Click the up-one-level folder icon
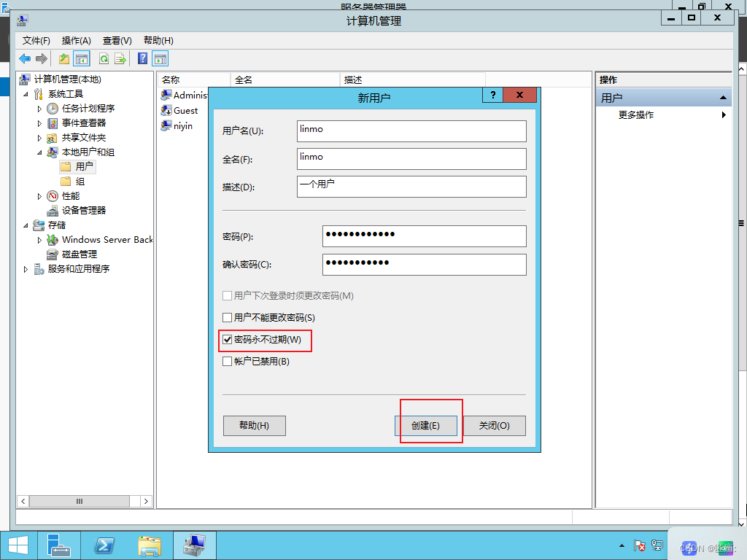The image size is (747, 560). tap(64, 59)
